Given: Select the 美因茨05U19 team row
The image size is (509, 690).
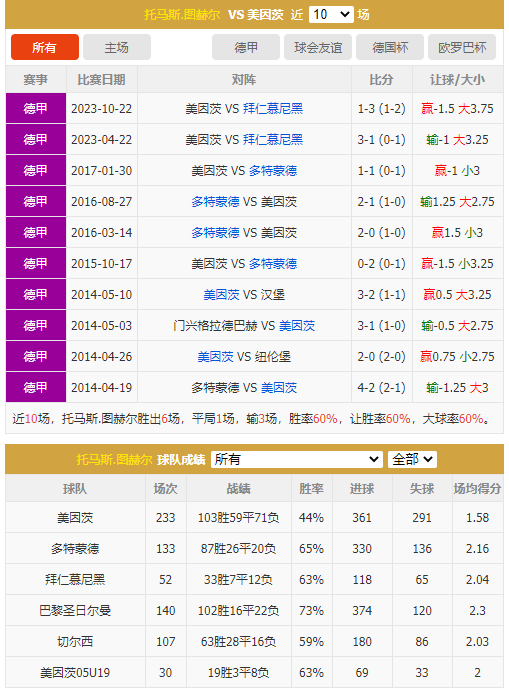Looking at the screenshot, I should (254, 673).
